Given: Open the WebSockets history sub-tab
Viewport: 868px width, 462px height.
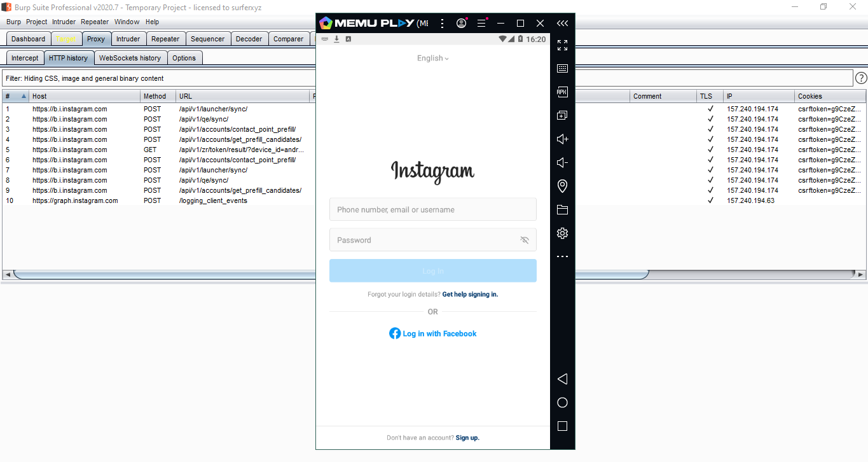Looking at the screenshot, I should point(130,58).
